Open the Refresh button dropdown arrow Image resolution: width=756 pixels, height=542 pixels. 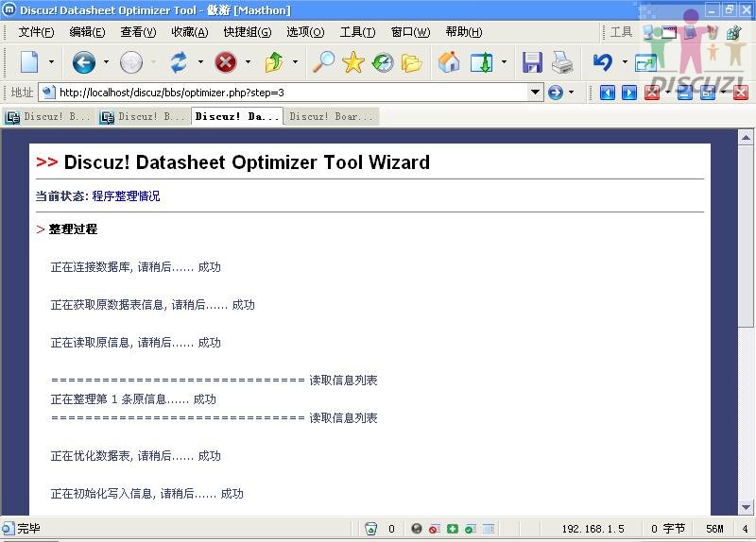[x=200, y=62]
